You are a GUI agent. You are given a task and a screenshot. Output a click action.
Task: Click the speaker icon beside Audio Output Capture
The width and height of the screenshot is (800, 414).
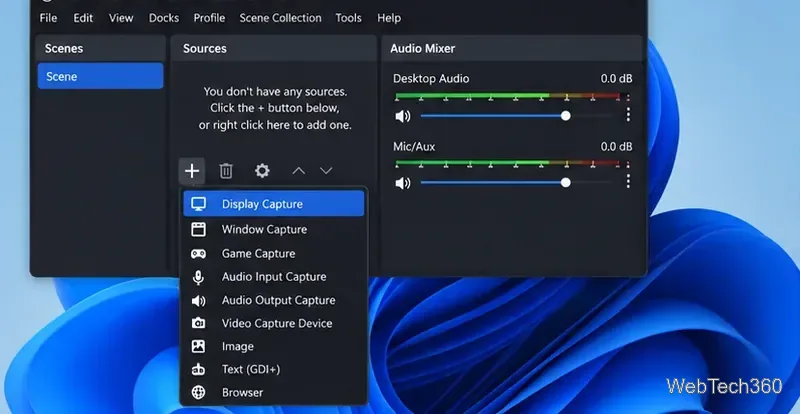(198, 301)
